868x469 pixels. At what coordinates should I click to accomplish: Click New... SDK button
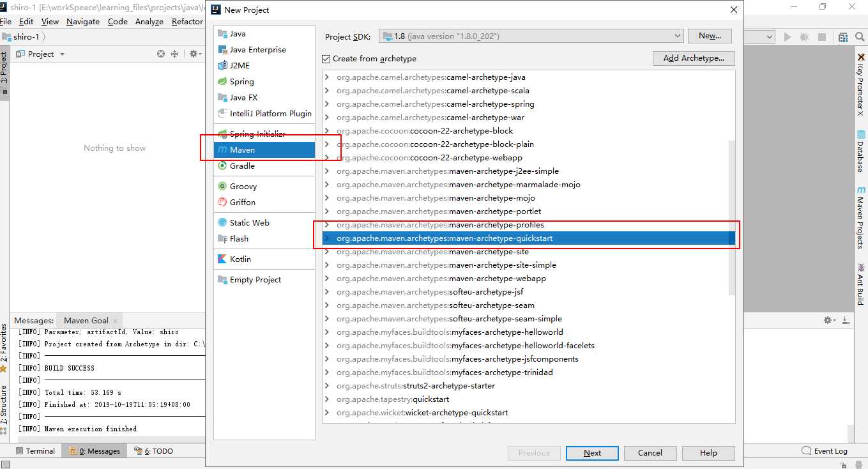pos(710,36)
